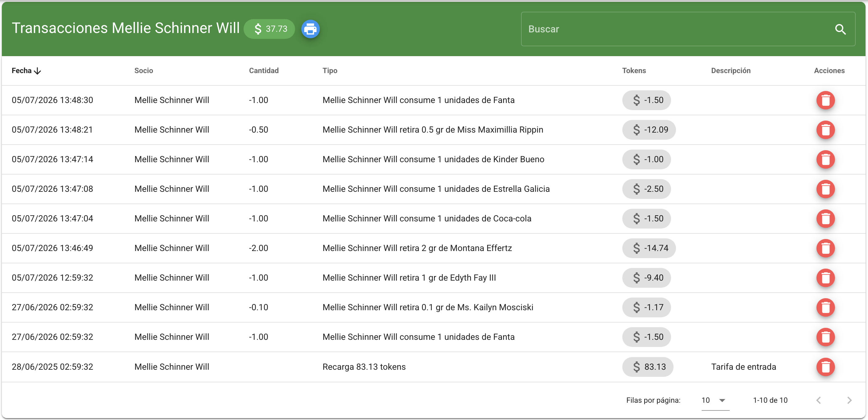Select the date 28/06/2025 02:59:32
The image size is (868, 420).
point(52,367)
